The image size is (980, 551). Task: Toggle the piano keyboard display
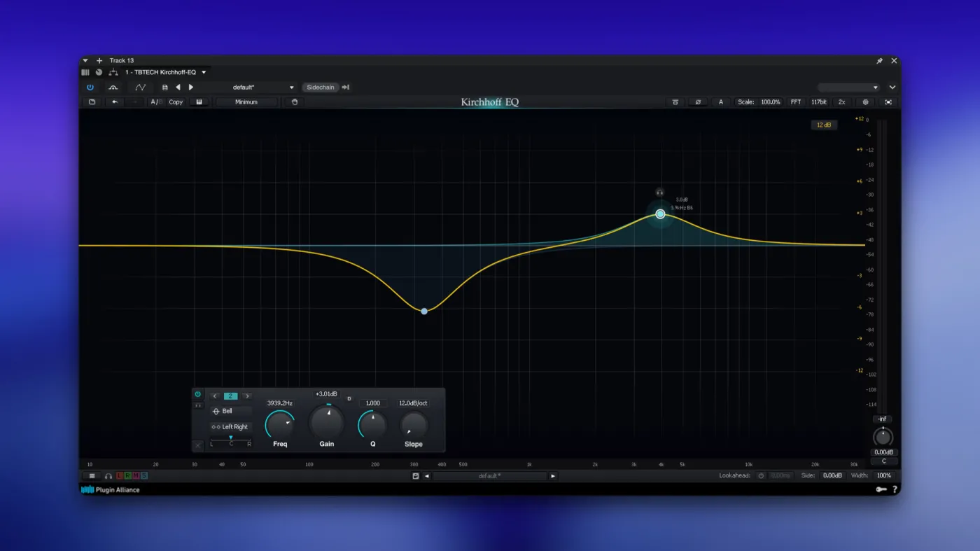(199, 102)
